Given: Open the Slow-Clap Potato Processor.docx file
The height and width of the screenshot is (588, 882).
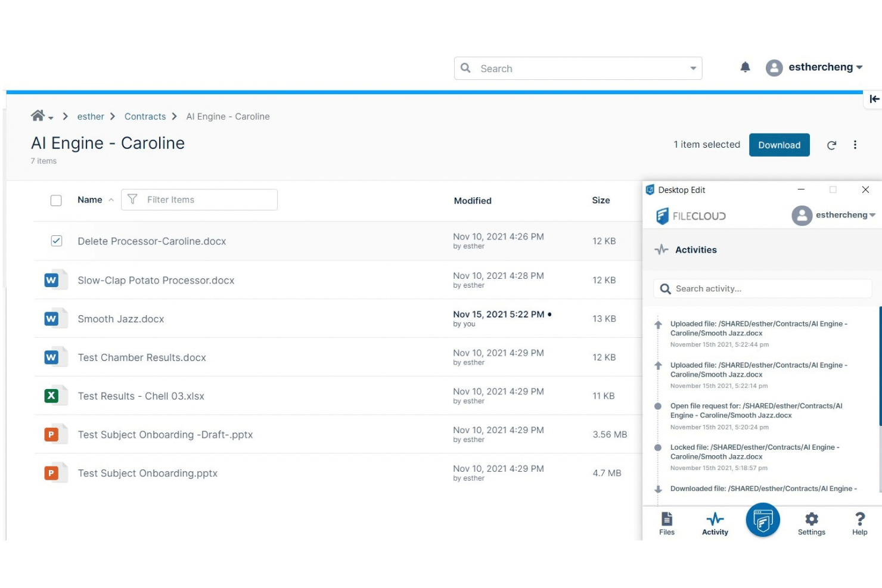Looking at the screenshot, I should click(x=156, y=280).
